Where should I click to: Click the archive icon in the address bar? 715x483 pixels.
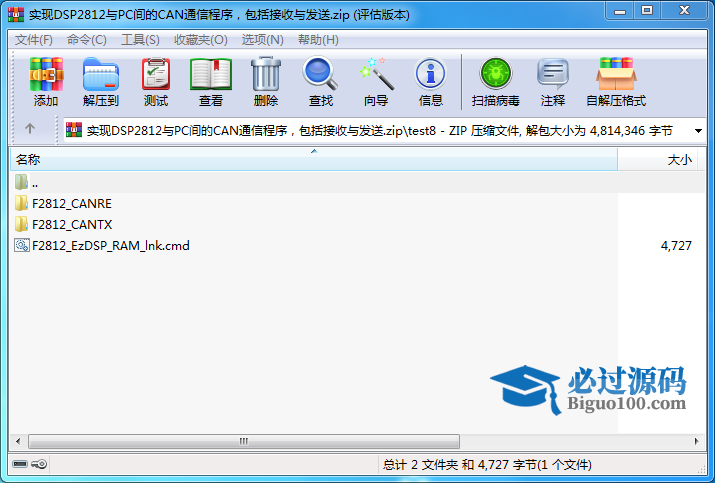[x=74, y=130]
